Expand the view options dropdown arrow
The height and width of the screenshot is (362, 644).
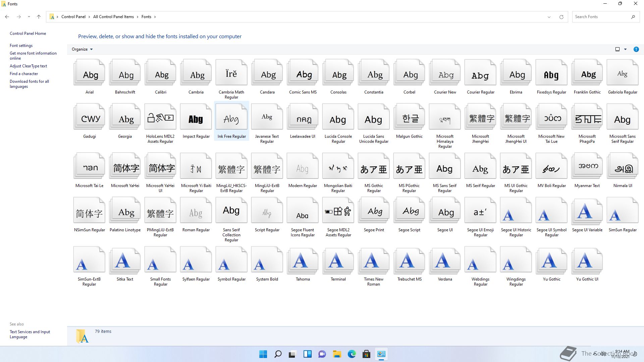point(625,49)
